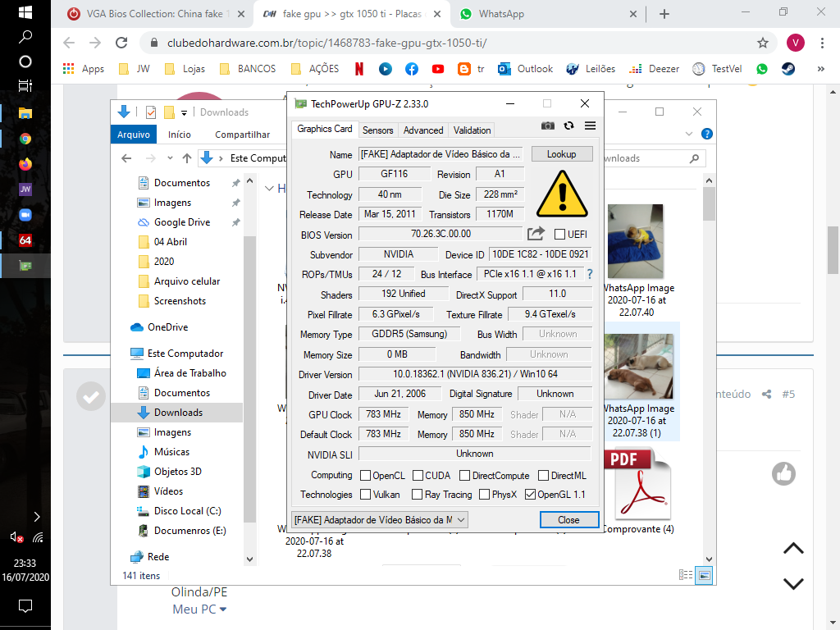
Task: Click Bus Interface question mark
Action: coord(590,274)
